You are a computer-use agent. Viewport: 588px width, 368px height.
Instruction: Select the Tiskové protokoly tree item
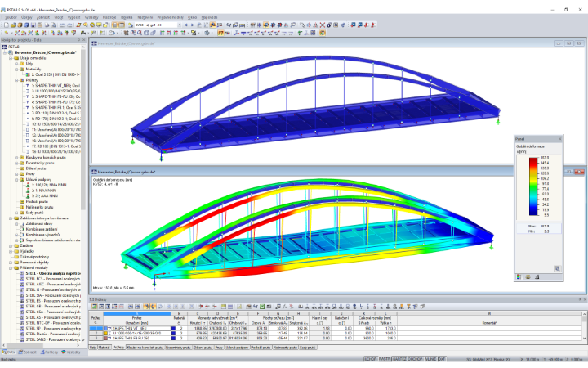coord(34,257)
